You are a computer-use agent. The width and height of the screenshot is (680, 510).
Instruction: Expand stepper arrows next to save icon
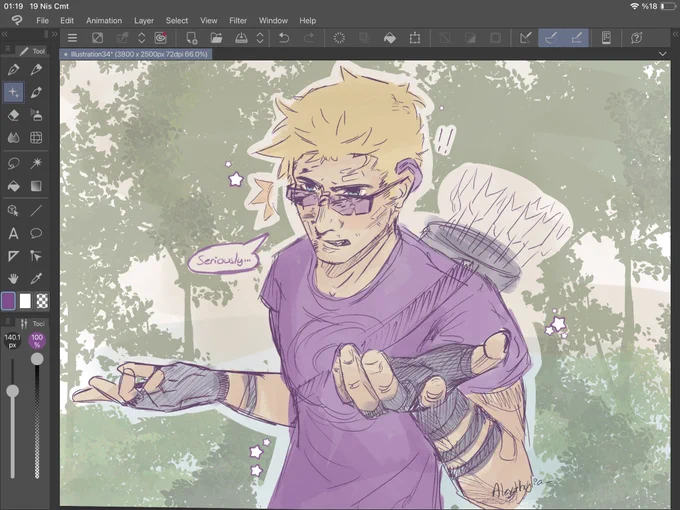coord(260,38)
